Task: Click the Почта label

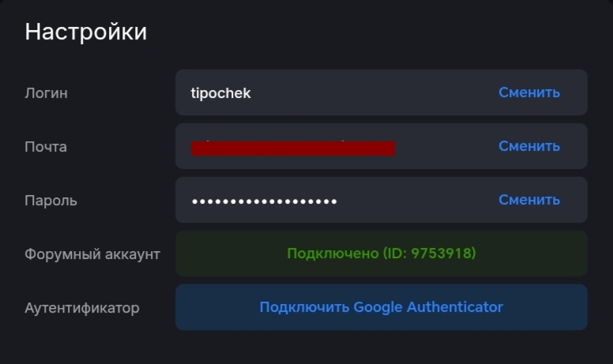Action: coord(46,147)
